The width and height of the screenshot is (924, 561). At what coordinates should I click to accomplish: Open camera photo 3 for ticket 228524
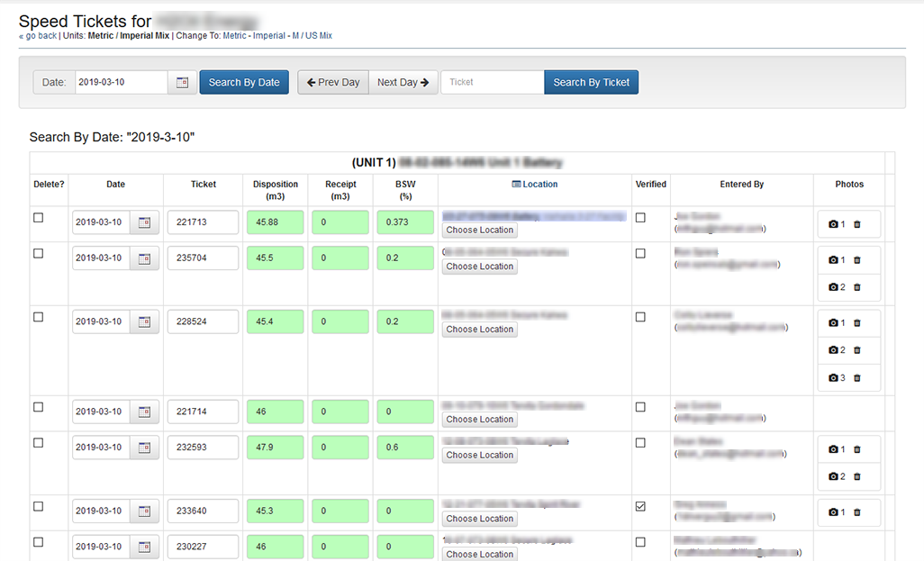click(837, 378)
